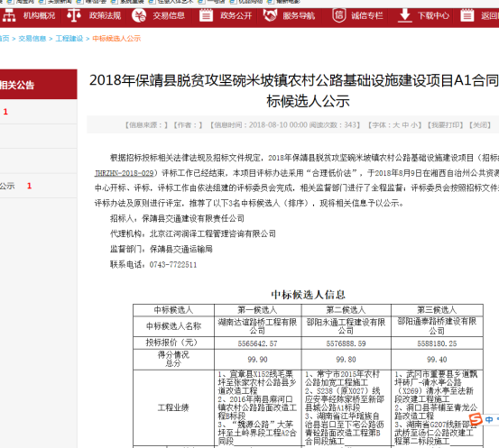Image resolution: width=499 pixels, height=448 pixels.
Task: Select the 公示 sidebar row
Action: click(38, 186)
